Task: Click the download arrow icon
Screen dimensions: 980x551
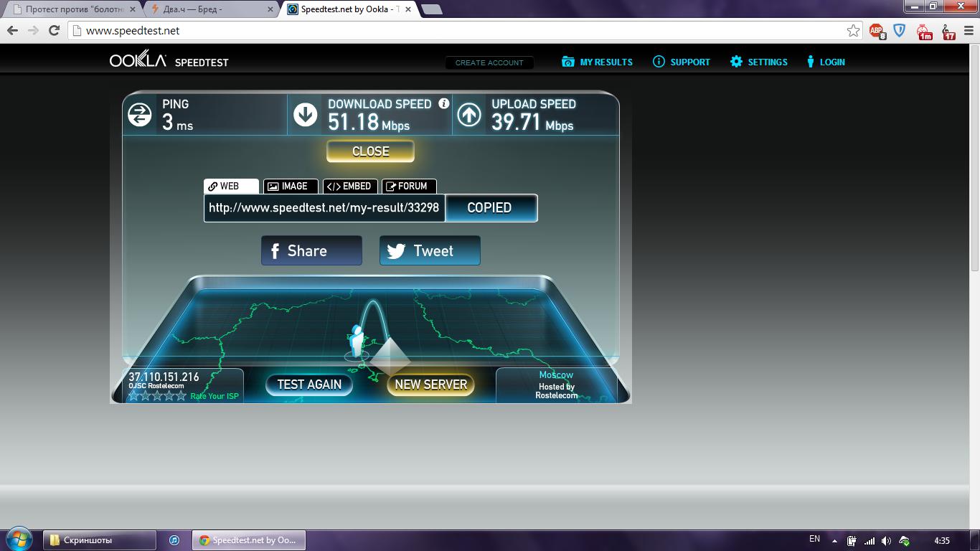Action: pyautogui.click(x=306, y=115)
